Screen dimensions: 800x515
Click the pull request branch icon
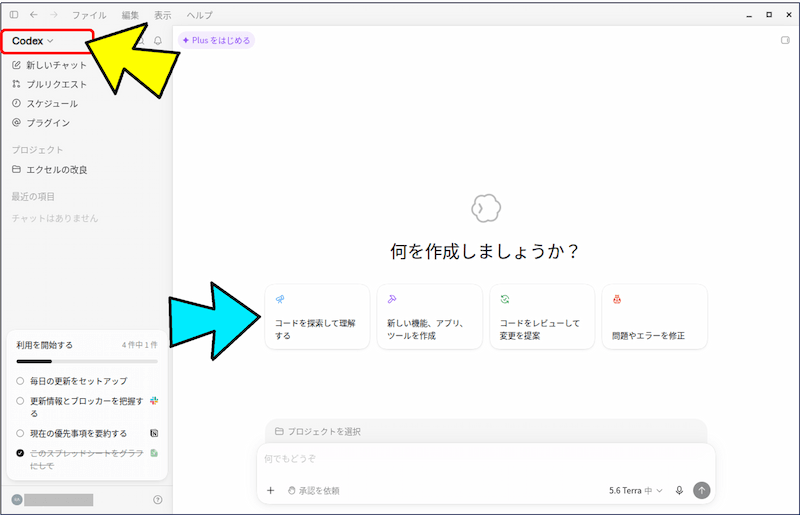click(x=16, y=84)
